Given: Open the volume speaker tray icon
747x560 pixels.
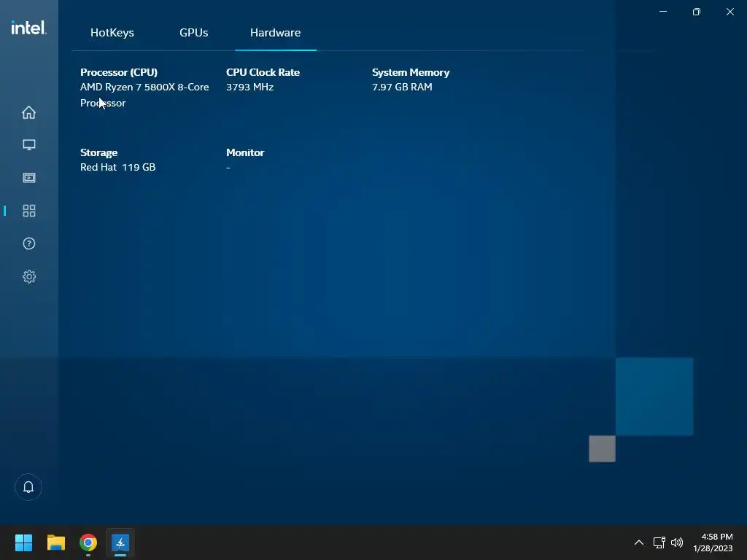Looking at the screenshot, I should (677, 542).
